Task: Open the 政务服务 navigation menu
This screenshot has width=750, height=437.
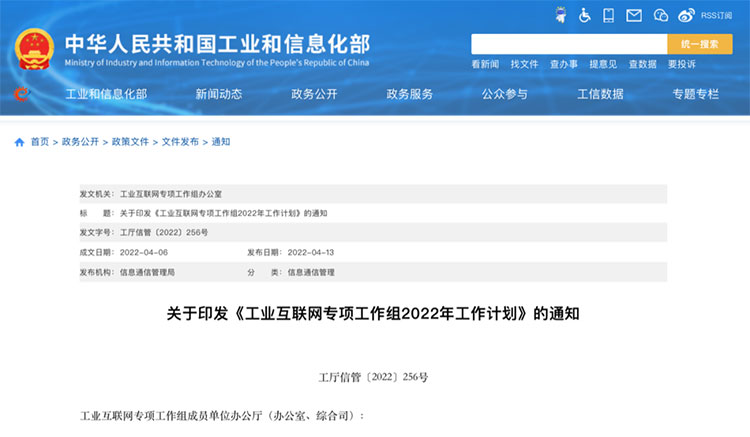Action: click(x=409, y=94)
